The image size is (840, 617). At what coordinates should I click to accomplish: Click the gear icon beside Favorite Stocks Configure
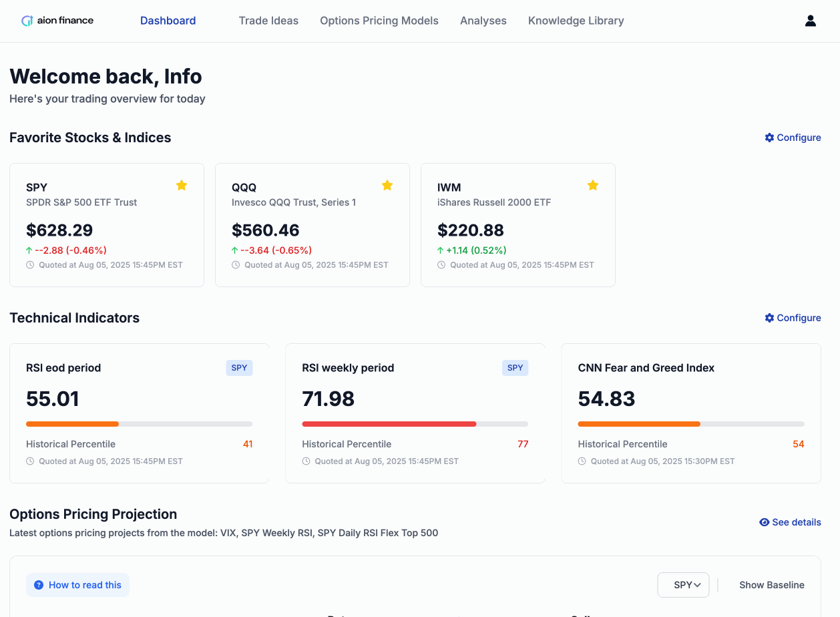(x=769, y=138)
